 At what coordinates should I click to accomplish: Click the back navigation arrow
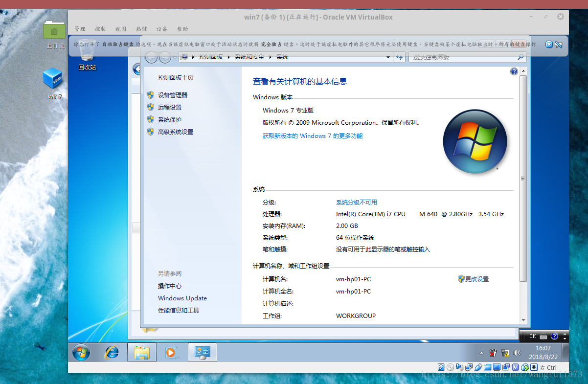click(x=151, y=57)
